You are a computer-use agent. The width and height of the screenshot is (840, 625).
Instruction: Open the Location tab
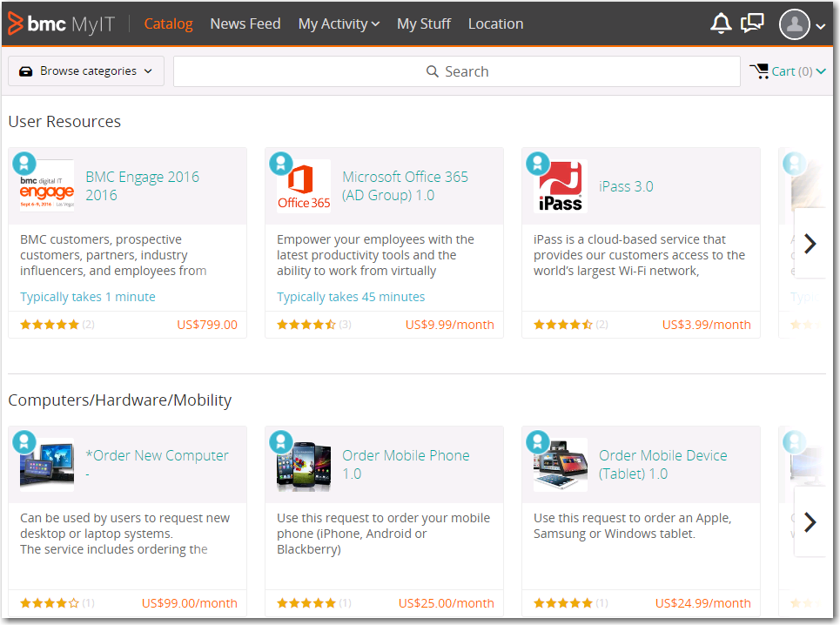[x=495, y=24]
